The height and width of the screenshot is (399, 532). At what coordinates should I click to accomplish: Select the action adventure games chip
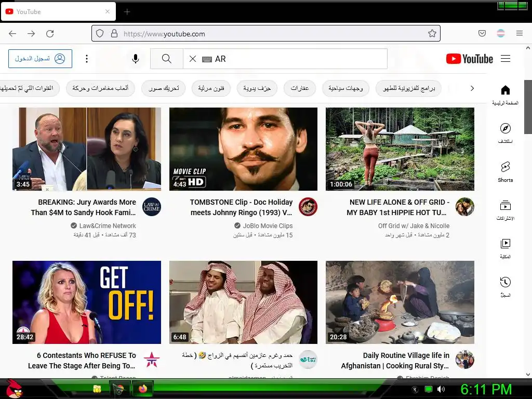coord(100,88)
